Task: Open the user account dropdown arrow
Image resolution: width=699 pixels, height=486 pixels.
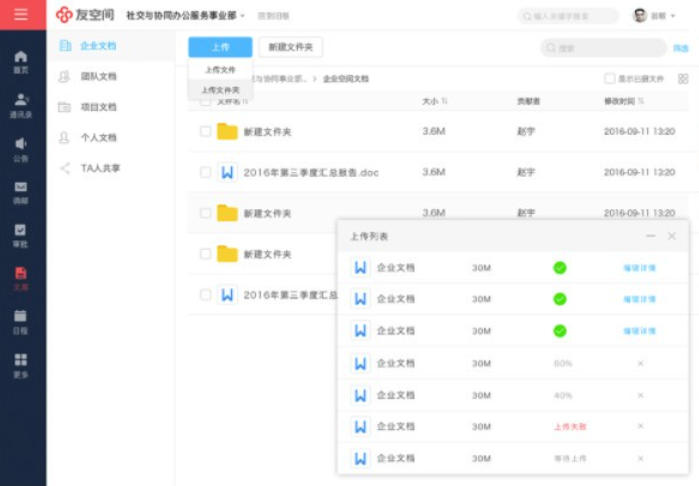Action: (x=673, y=16)
